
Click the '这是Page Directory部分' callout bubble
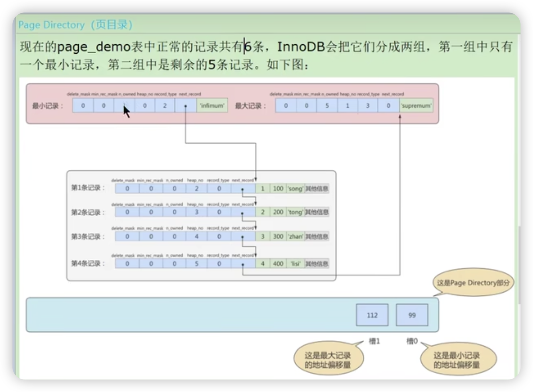pyautogui.click(x=473, y=283)
